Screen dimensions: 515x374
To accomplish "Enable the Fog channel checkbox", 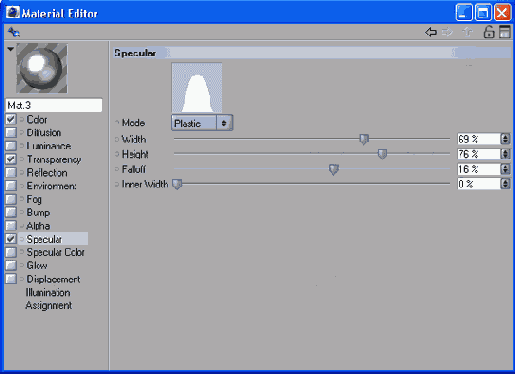I will pyautogui.click(x=11, y=199).
